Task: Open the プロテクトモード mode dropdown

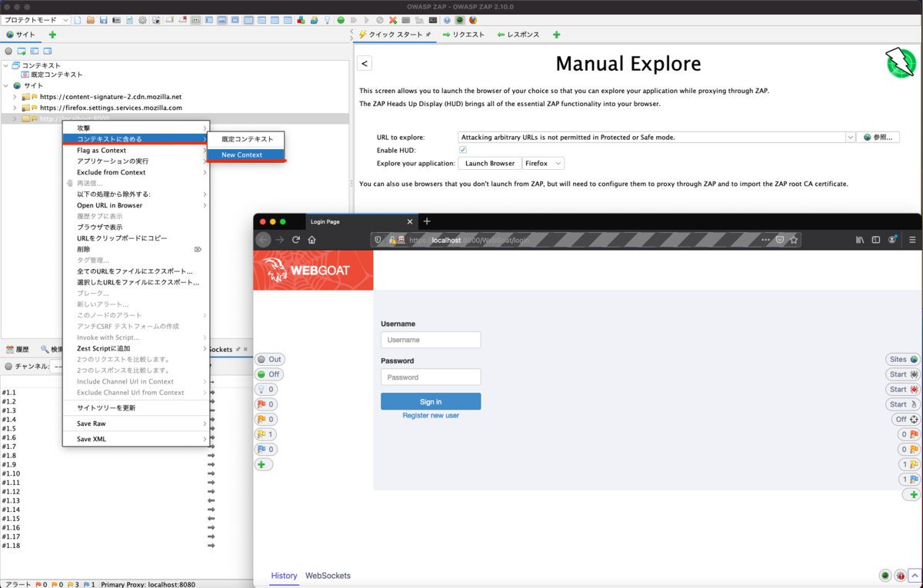Action: [37, 19]
